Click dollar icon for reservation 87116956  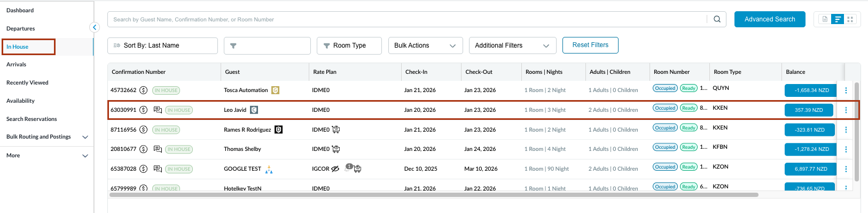(x=143, y=130)
